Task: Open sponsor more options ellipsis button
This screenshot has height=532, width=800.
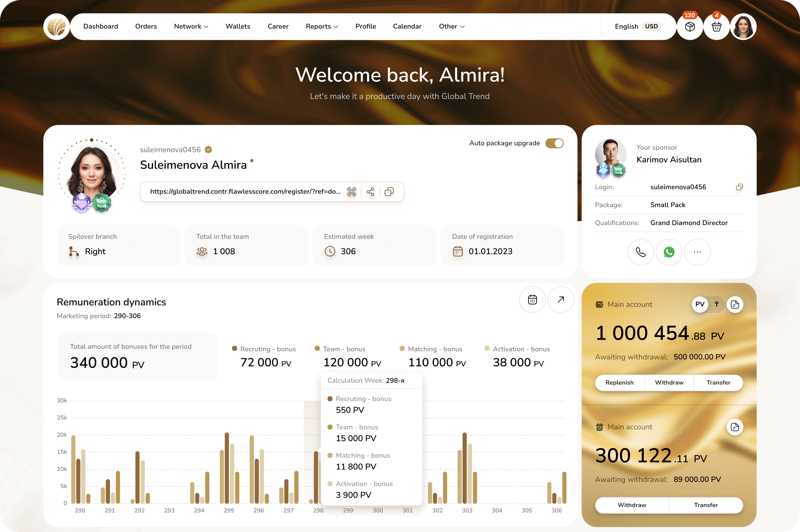Action: pyautogui.click(x=697, y=252)
